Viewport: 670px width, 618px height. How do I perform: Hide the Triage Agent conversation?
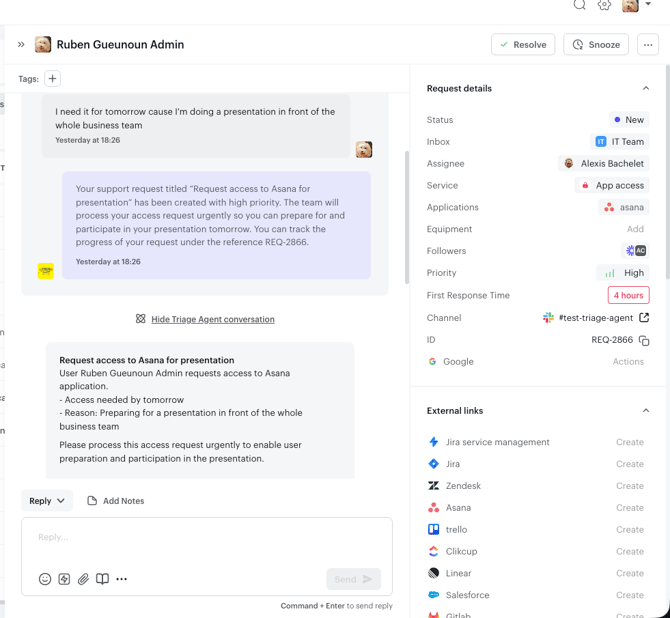[x=212, y=319]
